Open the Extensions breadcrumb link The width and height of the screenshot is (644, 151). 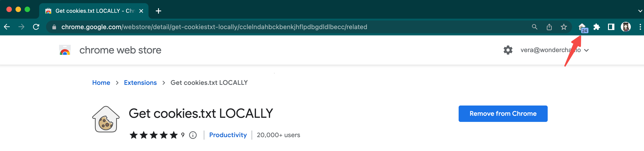140,83
